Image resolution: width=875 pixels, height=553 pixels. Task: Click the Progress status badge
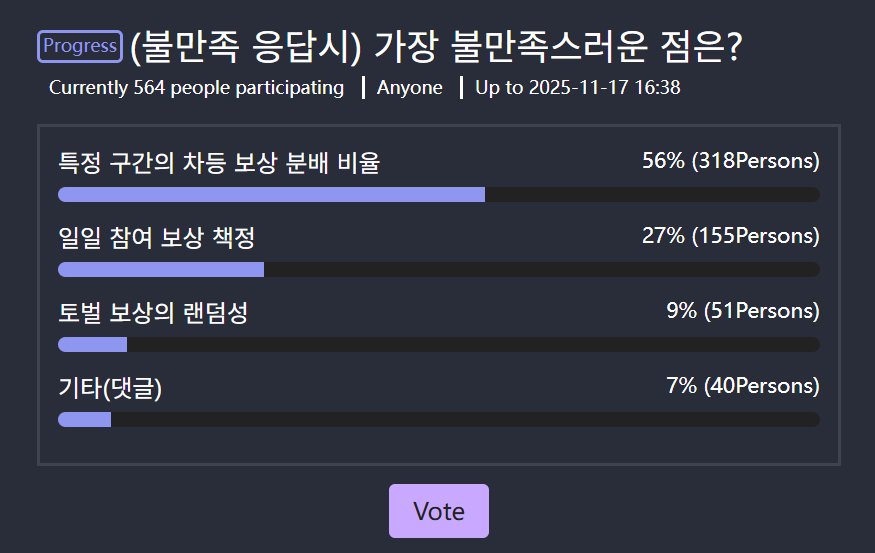(x=80, y=46)
